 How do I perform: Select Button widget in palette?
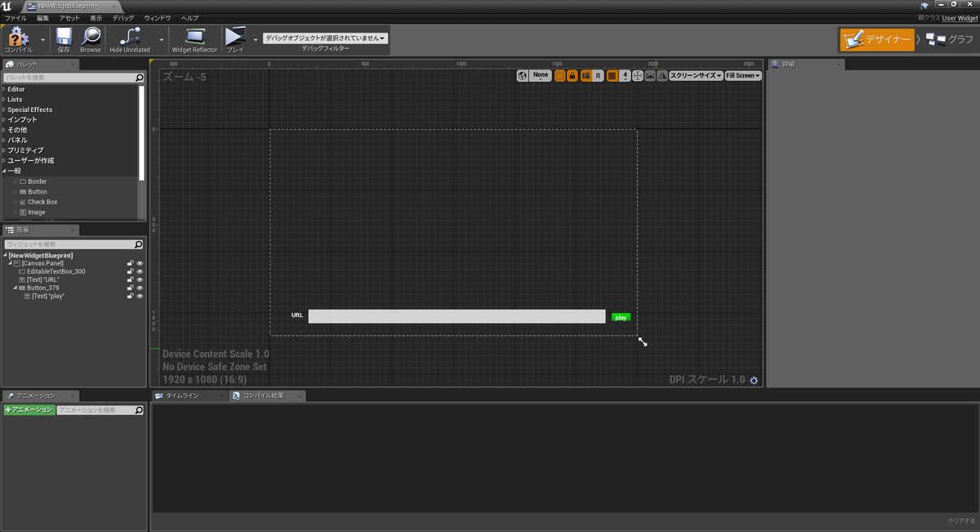tap(37, 191)
